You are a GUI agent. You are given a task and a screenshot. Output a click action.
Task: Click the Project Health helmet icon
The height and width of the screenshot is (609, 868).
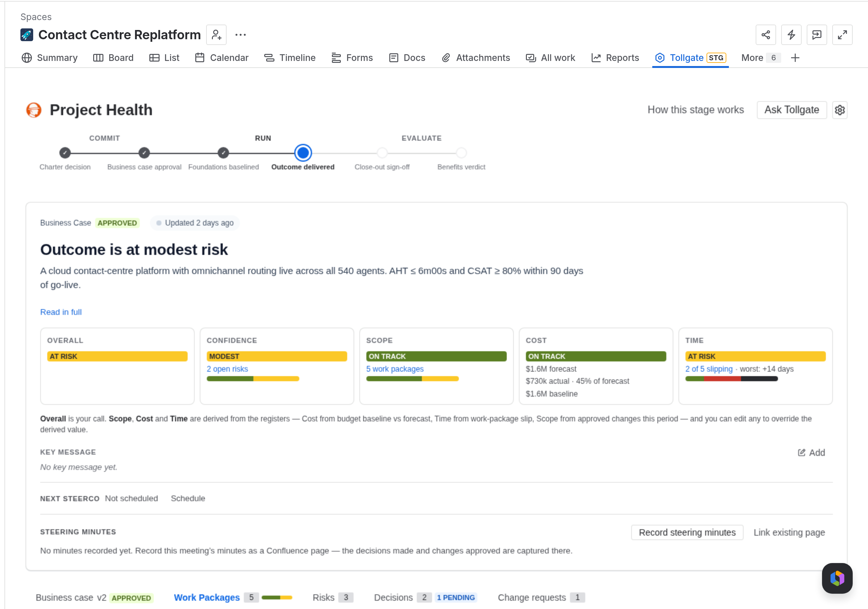click(34, 110)
